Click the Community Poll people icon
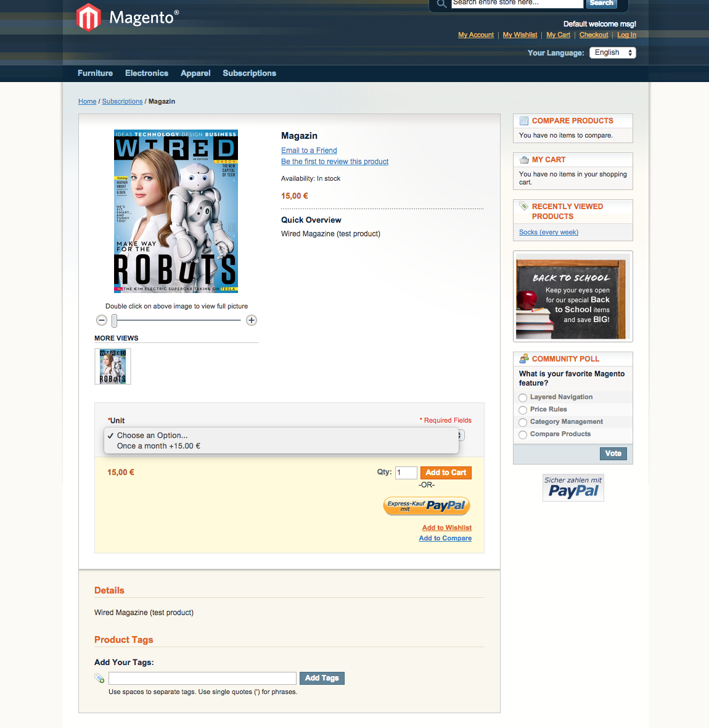 click(524, 358)
